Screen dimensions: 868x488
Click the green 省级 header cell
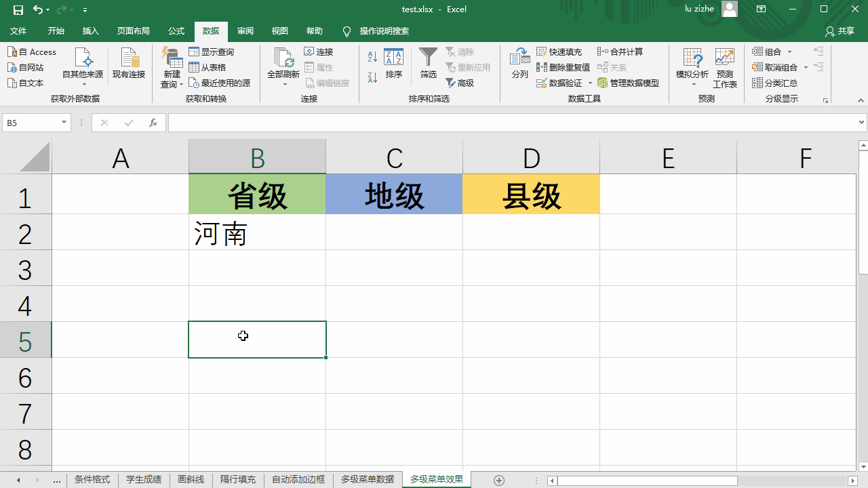[x=257, y=195]
